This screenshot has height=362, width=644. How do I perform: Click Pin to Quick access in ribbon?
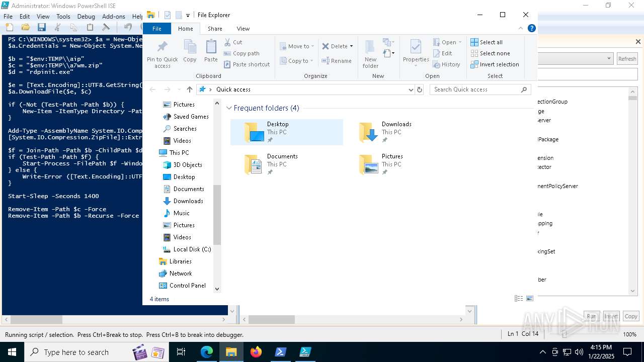point(162,54)
